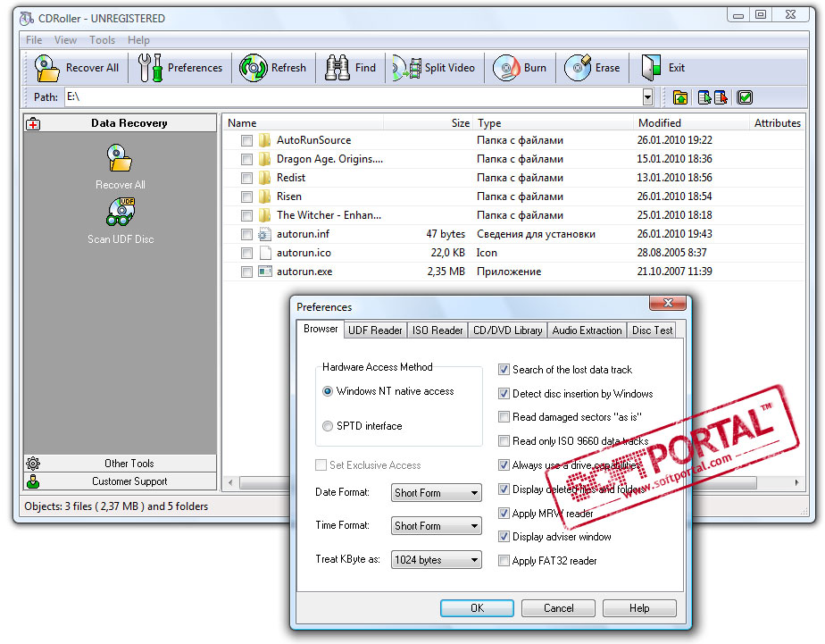Check the box next to Dragon Age. Origins
The height and width of the screenshot is (644, 825).
pos(246,159)
